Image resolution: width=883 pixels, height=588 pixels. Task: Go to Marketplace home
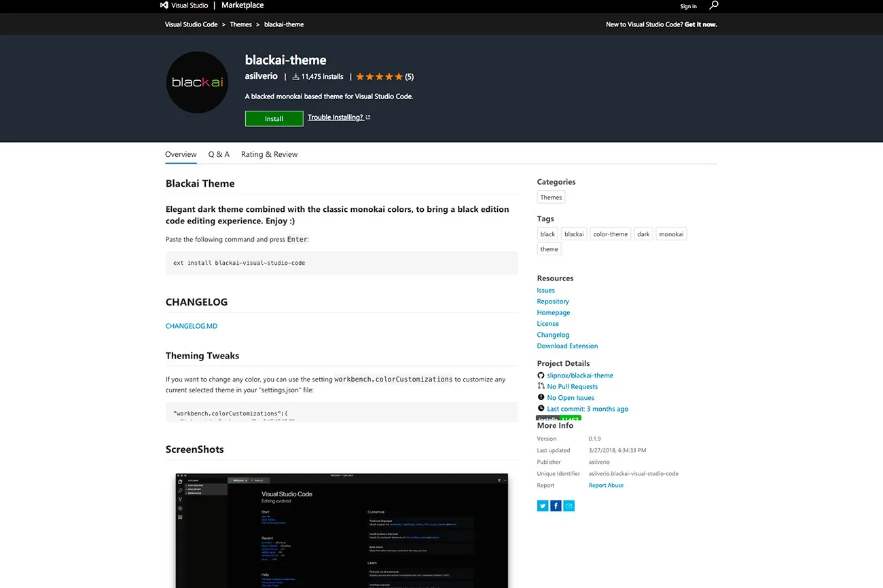coord(242,5)
